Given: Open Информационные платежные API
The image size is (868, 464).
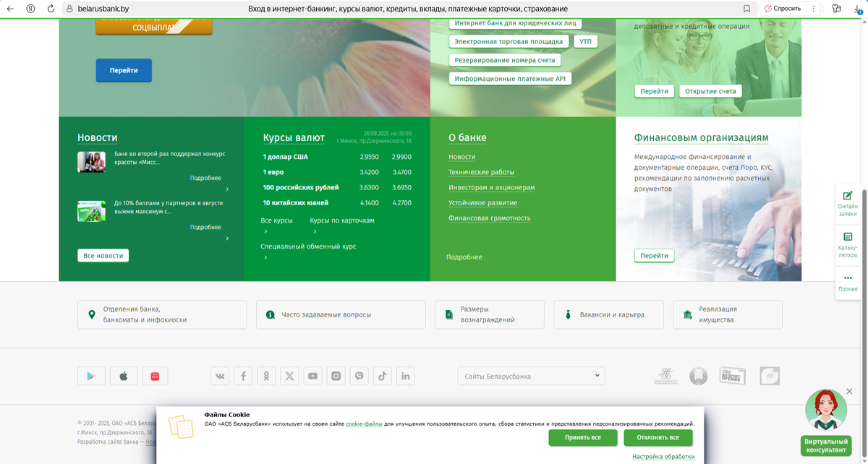Looking at the screenshot, I should (x=510, y=79).
